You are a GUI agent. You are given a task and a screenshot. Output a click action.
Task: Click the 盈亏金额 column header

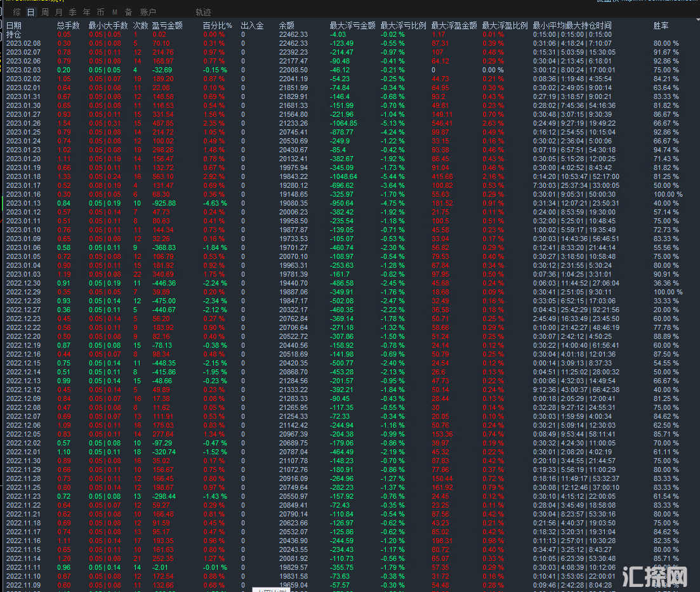[x=167, y=26]
